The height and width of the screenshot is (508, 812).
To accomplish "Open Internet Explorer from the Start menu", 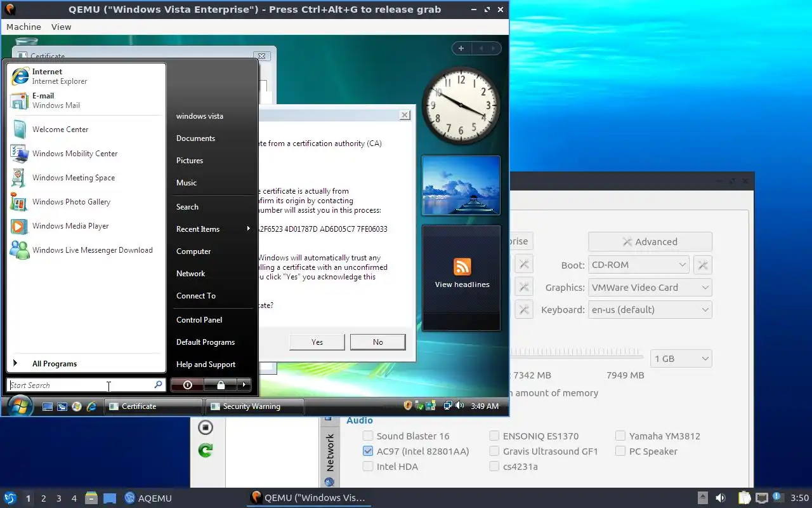I will pyautogui.click(x=86, y=76).
